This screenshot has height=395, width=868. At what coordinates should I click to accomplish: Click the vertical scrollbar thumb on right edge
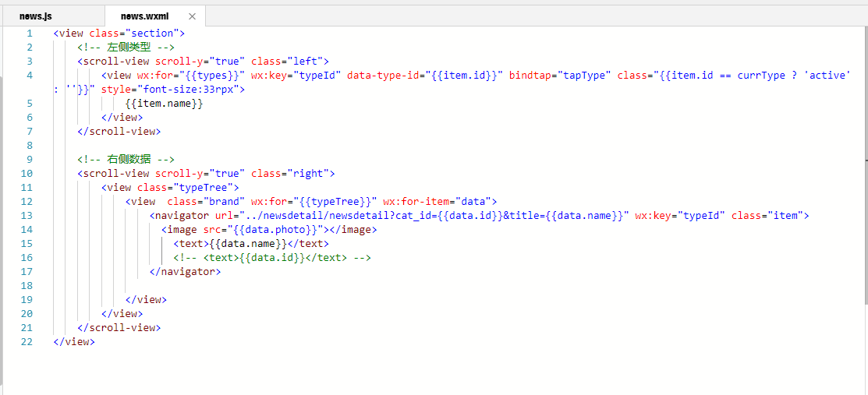click(x=865, y=166)
